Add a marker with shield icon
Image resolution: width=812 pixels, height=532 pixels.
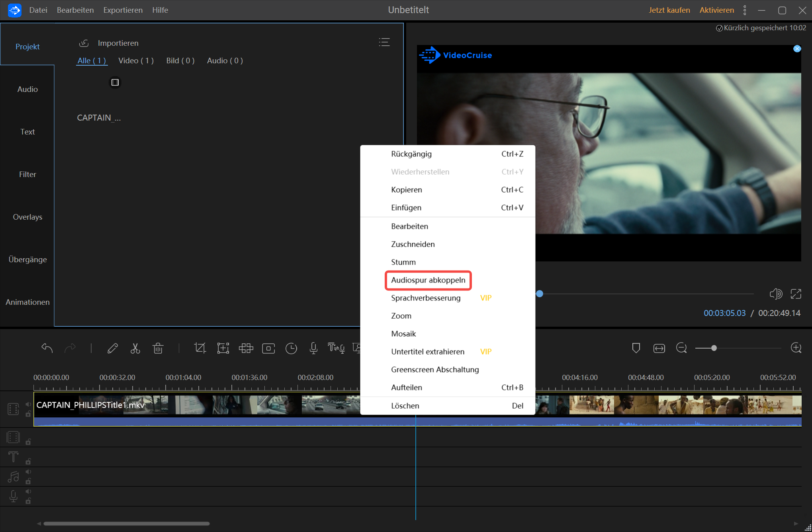pos(636,348)
